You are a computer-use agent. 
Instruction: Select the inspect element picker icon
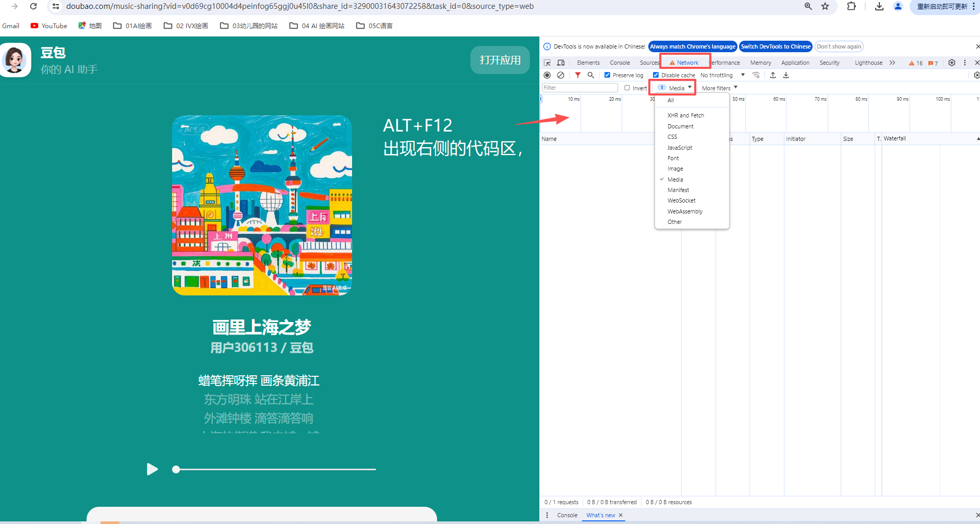[x=547, y=63]
